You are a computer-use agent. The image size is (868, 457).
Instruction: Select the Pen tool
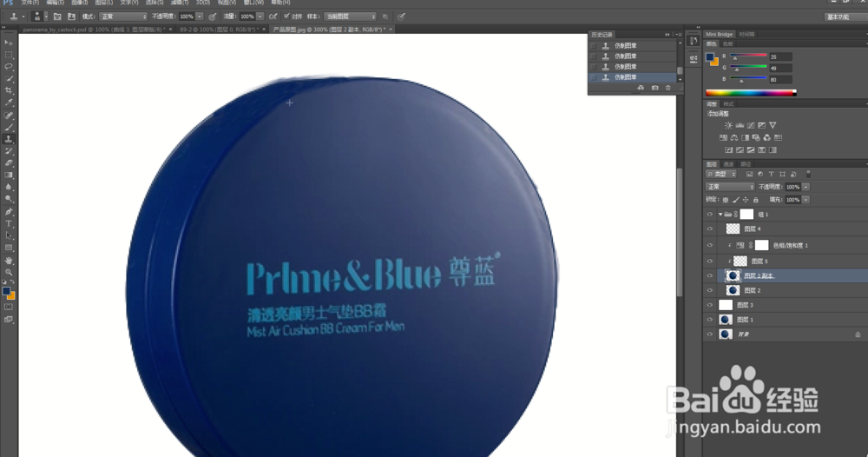tap(9, 212)
